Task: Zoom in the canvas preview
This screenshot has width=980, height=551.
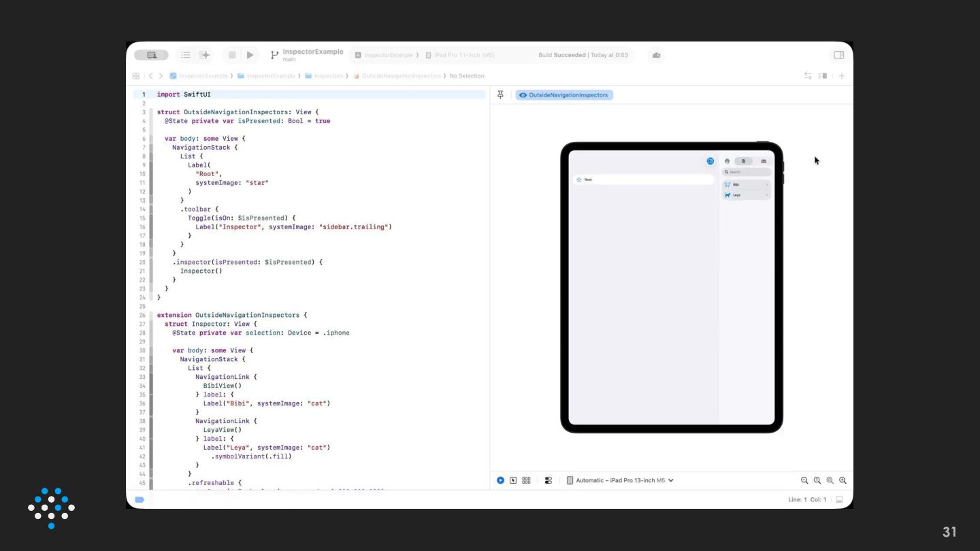Action: coord(843,480)
